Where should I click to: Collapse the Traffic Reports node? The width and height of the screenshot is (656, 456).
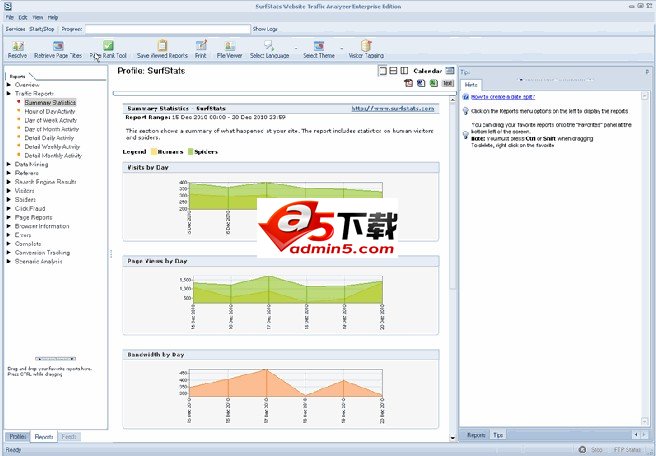9,93
